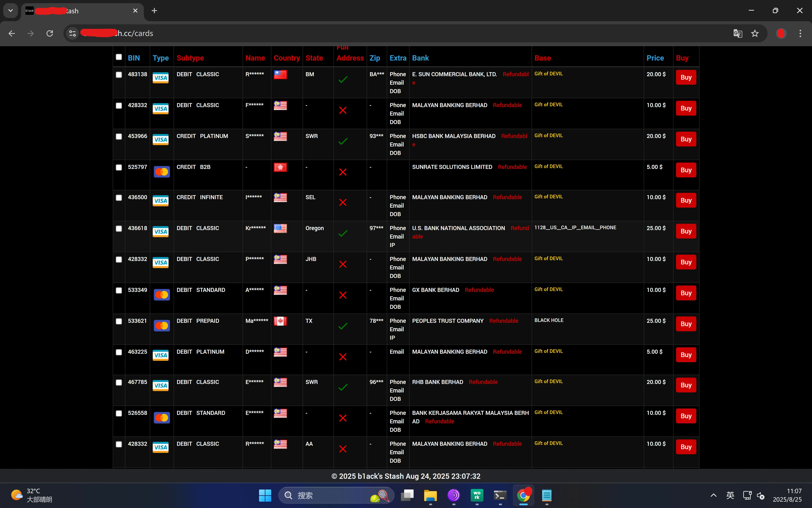Sort by the Bank column header
The height and width of the screenshot is (508, 812).
click(420, 58)
